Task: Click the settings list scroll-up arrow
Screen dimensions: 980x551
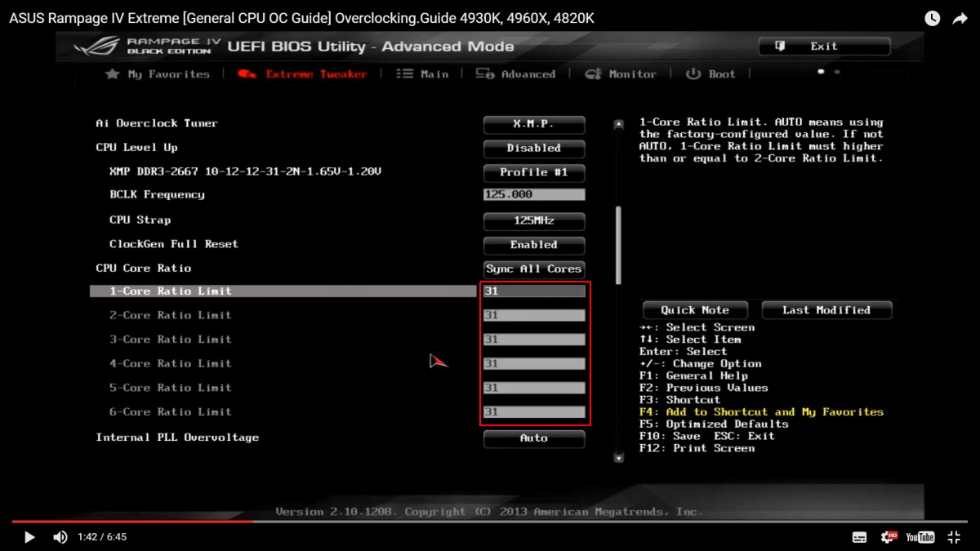Action: pos(618,125)
